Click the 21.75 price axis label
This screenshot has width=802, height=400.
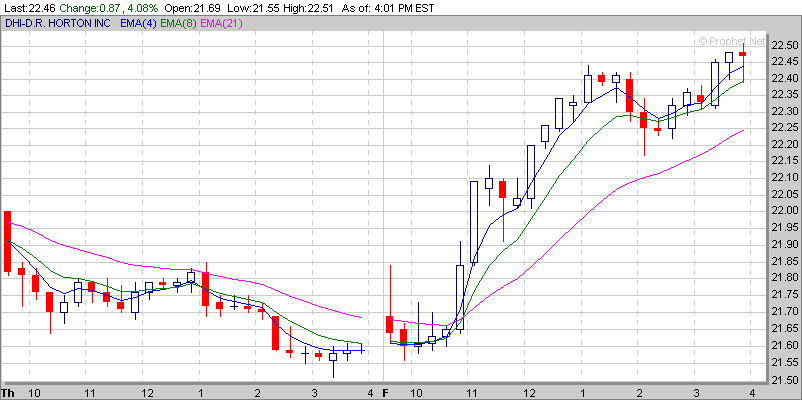click(x=785, y=294)
